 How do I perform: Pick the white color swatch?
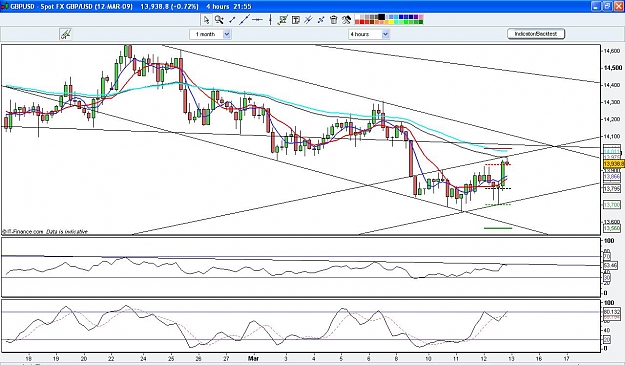(358, 17)
